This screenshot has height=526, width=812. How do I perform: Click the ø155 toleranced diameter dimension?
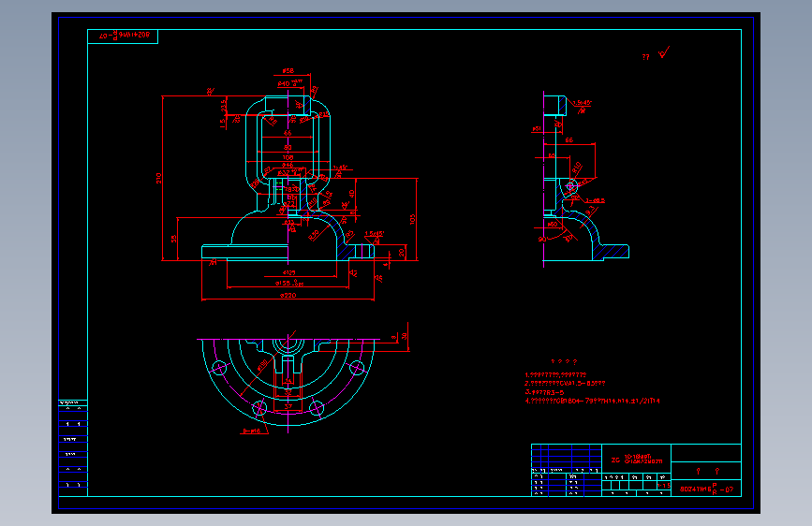(289, 284)
